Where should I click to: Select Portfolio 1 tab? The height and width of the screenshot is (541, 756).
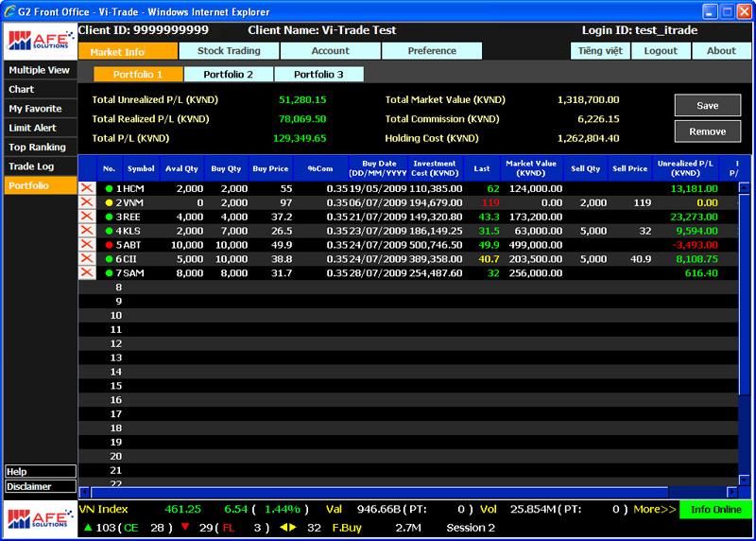pos(138,75)
